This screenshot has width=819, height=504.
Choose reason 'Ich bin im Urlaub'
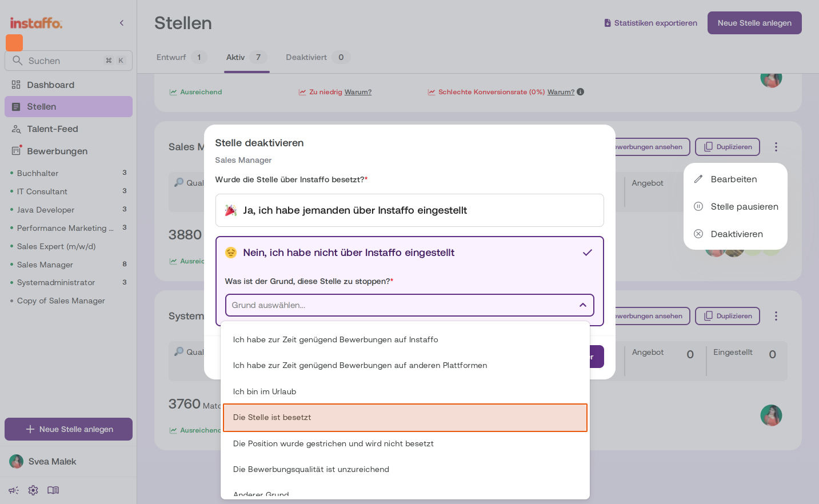point(405,391)
